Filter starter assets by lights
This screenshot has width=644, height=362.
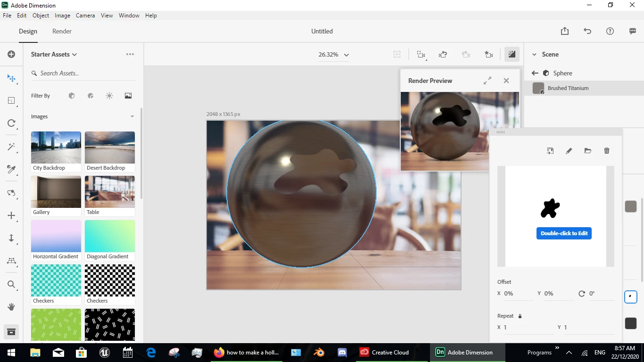pos(109,96)
